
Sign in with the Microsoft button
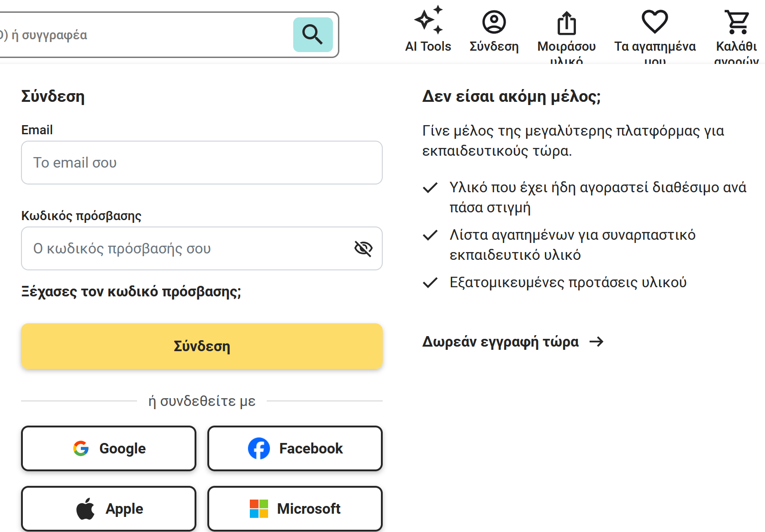point(295,509)
